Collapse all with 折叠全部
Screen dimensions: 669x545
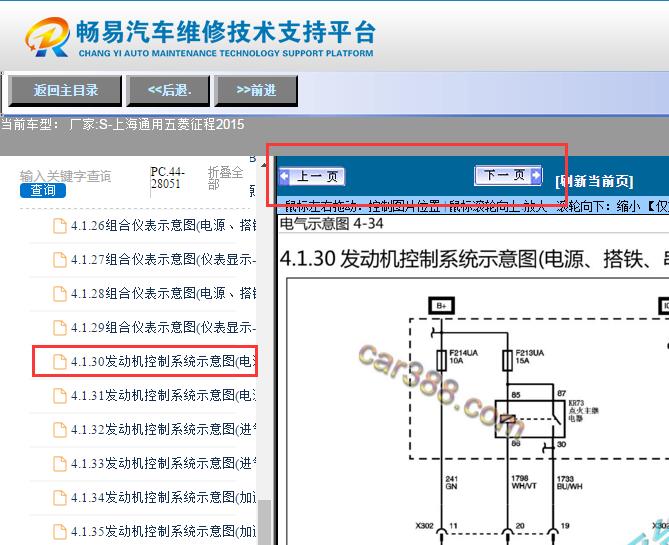click(x=225, y=178)
